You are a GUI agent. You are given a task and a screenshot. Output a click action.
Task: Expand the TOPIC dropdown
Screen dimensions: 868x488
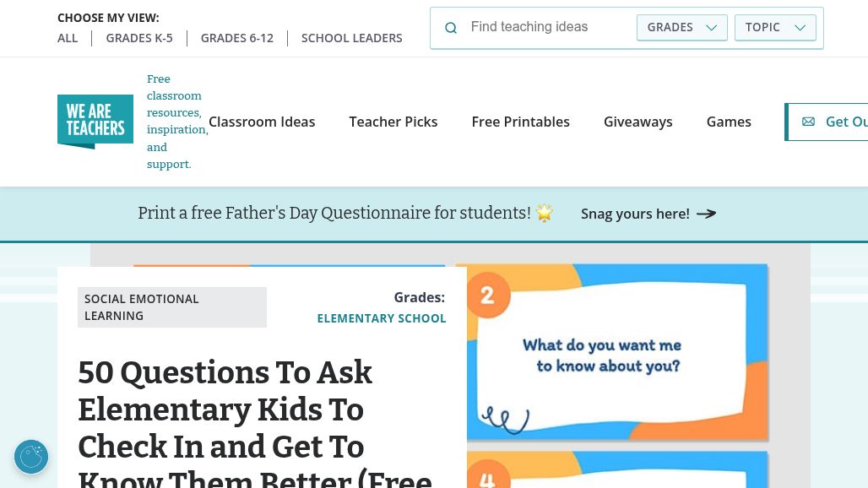(x=775, y=28)
